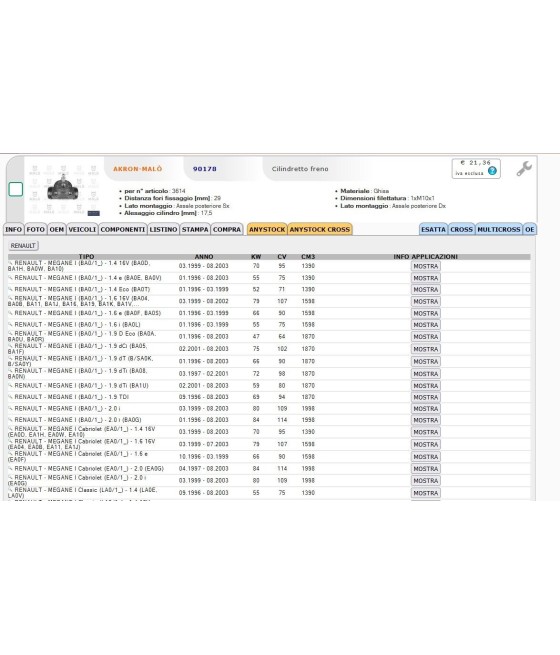
Task: Click MOSTRA for Megane 1.9 dCi
Action: pyautogui.click(x=426, y=349)
